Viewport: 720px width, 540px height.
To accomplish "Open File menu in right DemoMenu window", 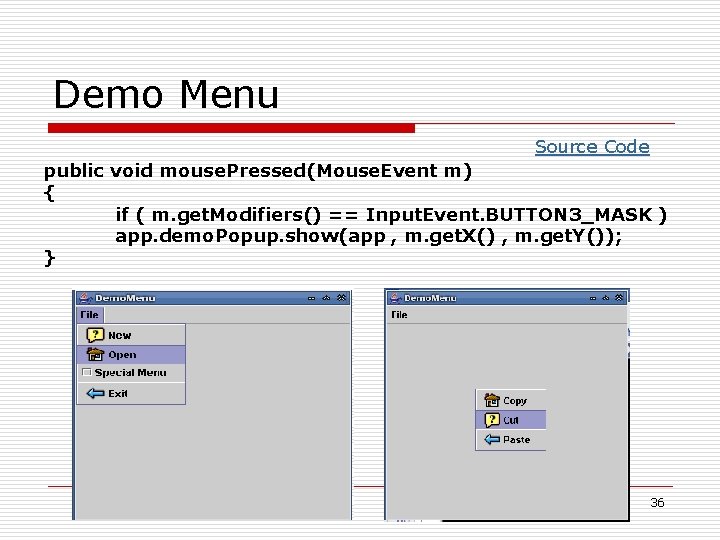I will (x=399, y=315).
